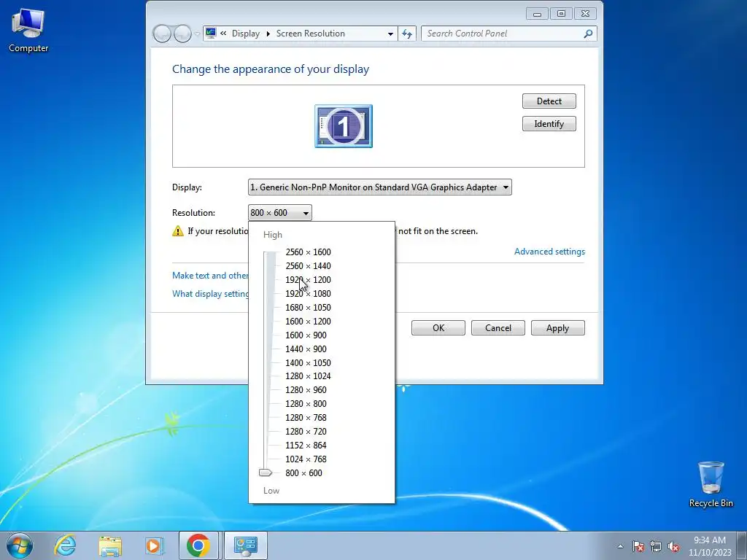
Task: Select Screen Resolution in the breadcrumb
Action: pyautogui.click(x=311, y=34)
